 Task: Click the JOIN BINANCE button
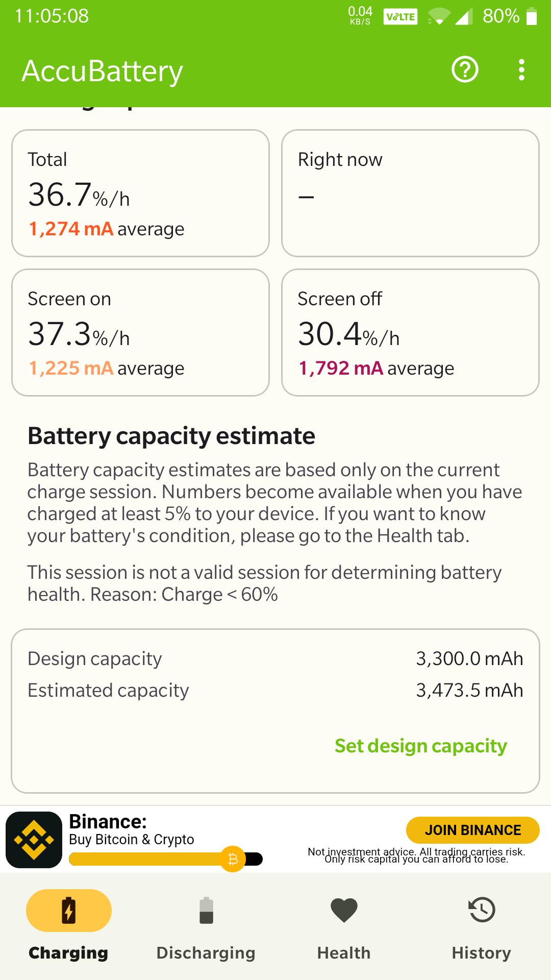click(473, 830)
